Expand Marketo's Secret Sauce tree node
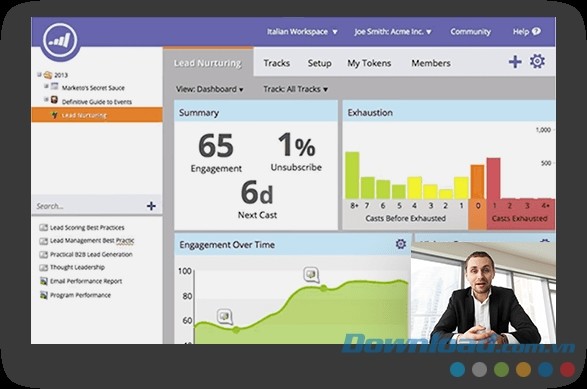The width and height of the screenshot is (587, 389). [x=46, y=86]
